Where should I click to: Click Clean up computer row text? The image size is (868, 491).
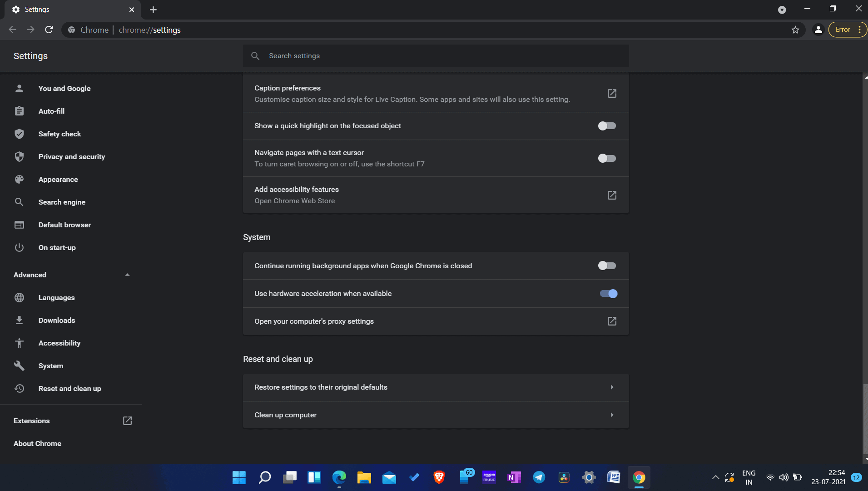285,415
